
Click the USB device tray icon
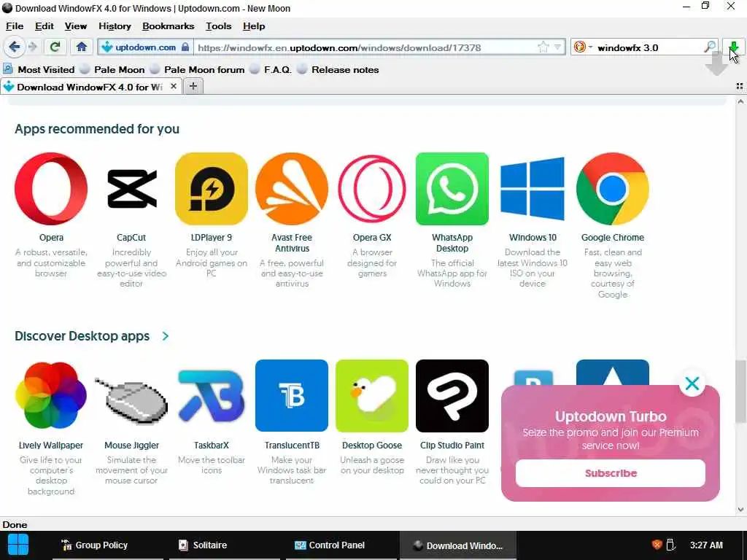[x=671, y=545]
